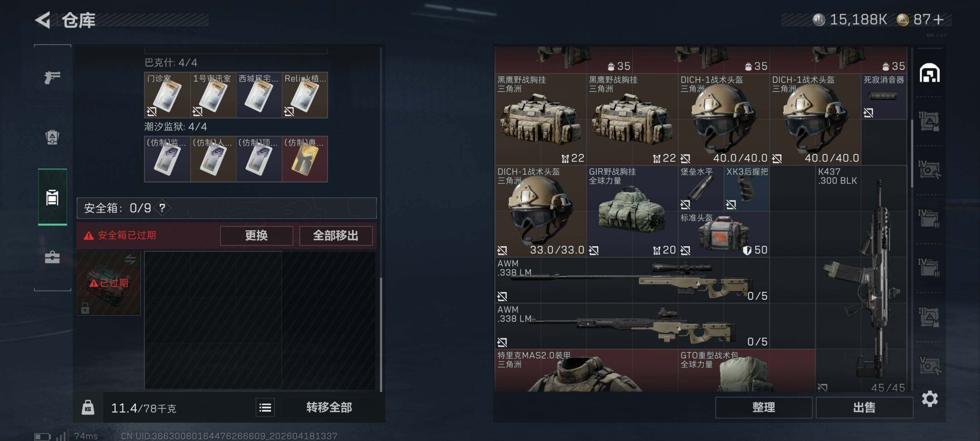Open the main stash home icon
The height and width of the screenshot is (441, 980).
click(x=929, y=73)
